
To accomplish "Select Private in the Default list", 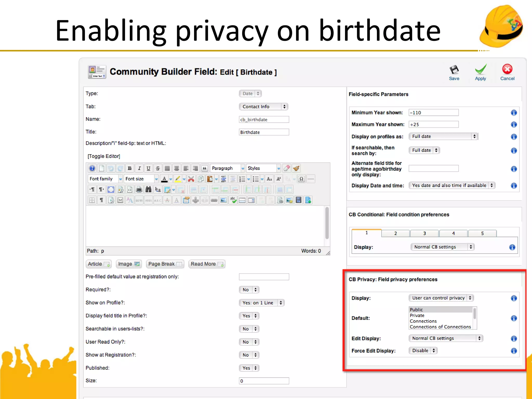I will 441,315.
